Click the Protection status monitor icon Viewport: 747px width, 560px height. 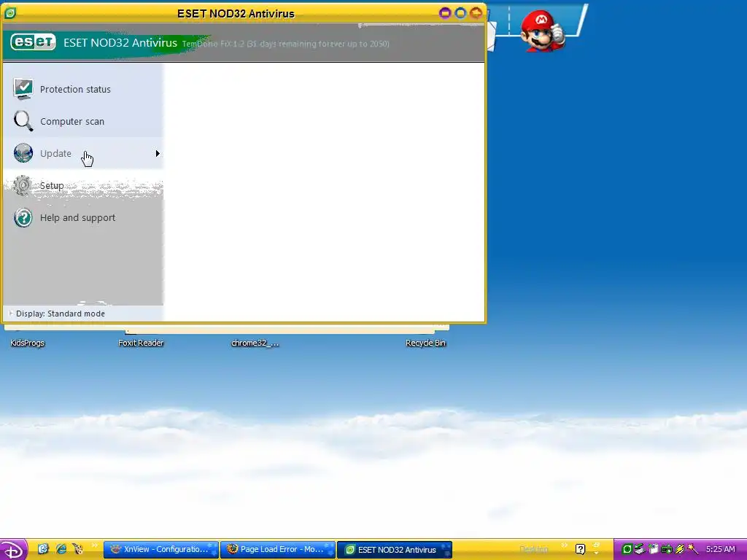pyautogui.click(x=23, y=89)
